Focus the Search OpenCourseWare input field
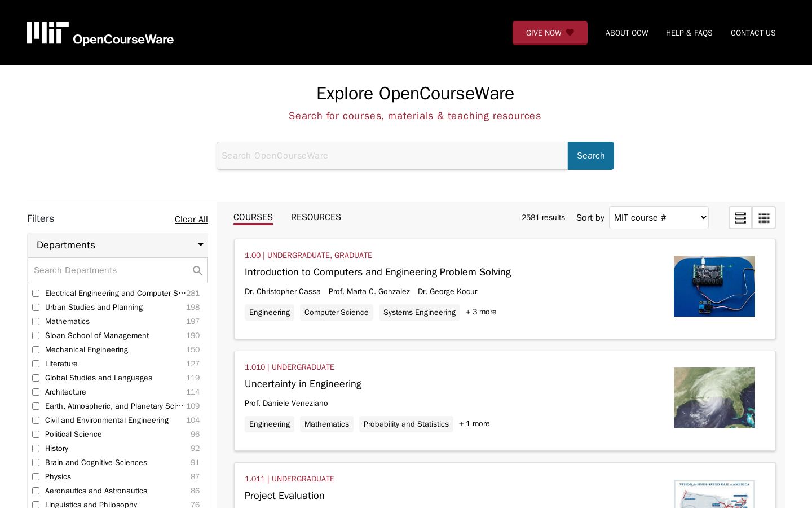812x508 pixels. click(392, 156)
